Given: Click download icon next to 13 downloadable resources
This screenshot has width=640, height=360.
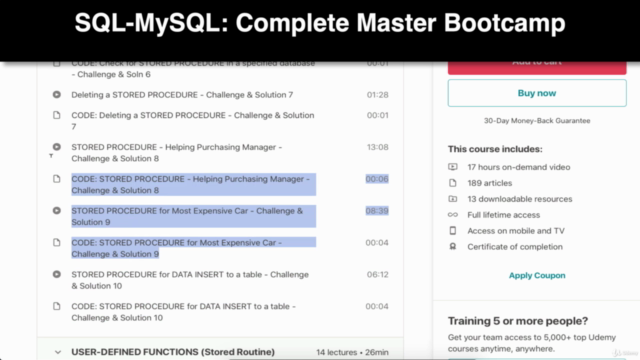Looking at the screenshot, I should pos(453,199).
